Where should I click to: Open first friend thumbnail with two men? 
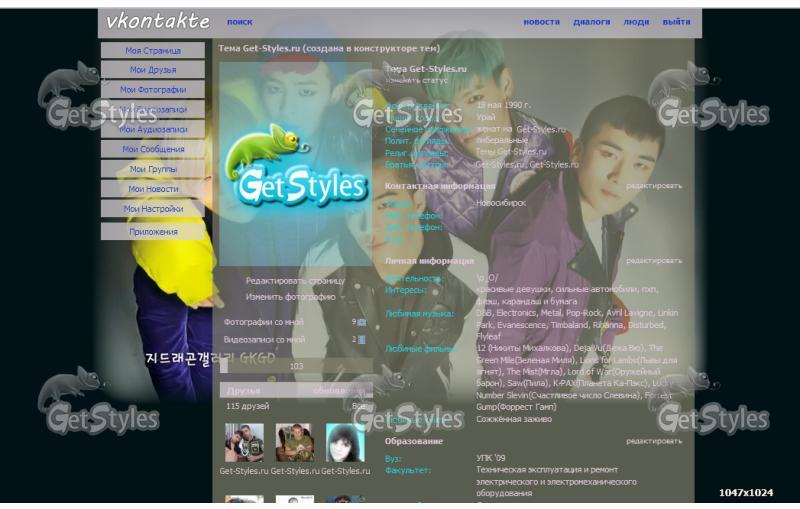coord(244,443)
